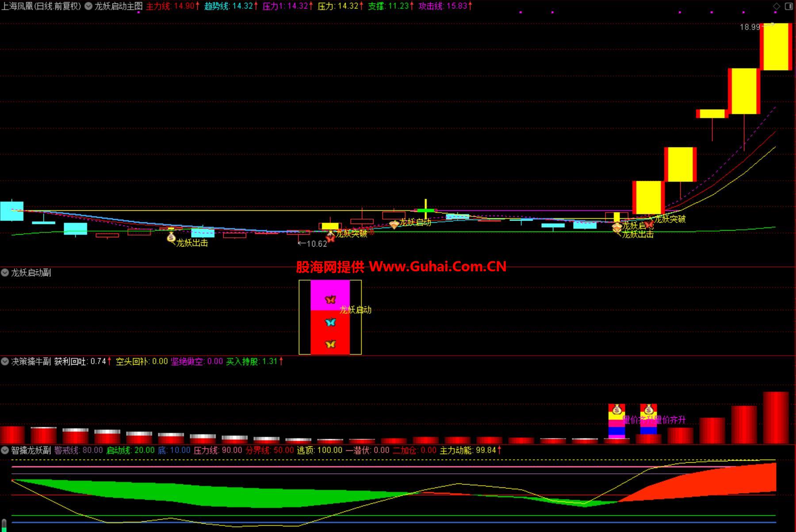Click the main-chart 龙妖启动 signal label
796x532 pixels.
(415, 222)
